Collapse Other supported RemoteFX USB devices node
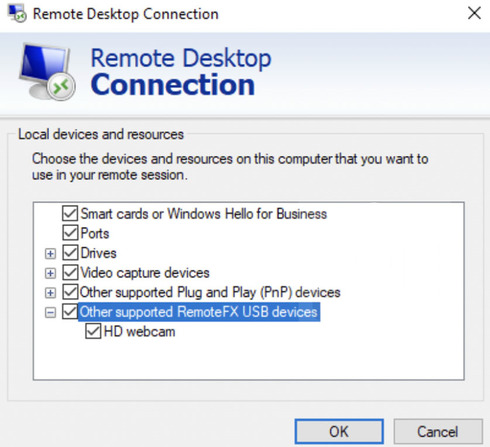 tap(50, 313)
